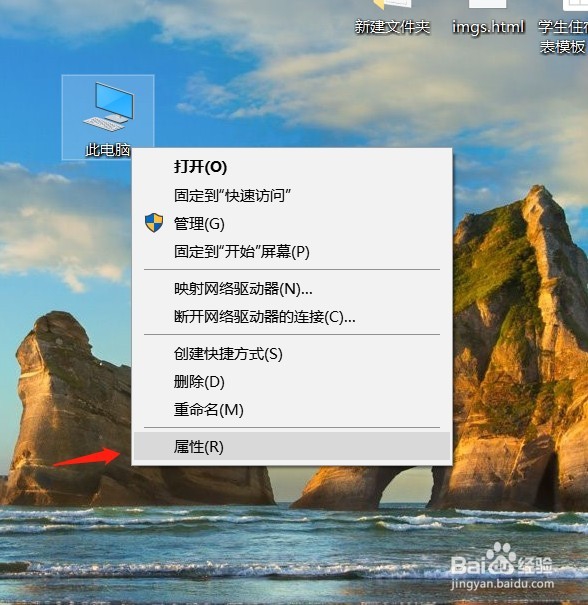
Task: Open 管理(G) from the context menu
Action: [292, 223]
